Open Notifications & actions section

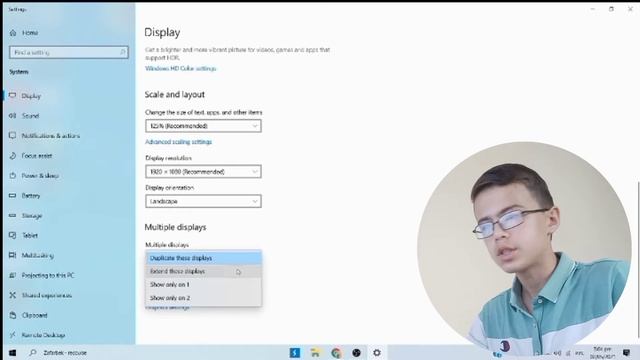(x=50, y=136)
